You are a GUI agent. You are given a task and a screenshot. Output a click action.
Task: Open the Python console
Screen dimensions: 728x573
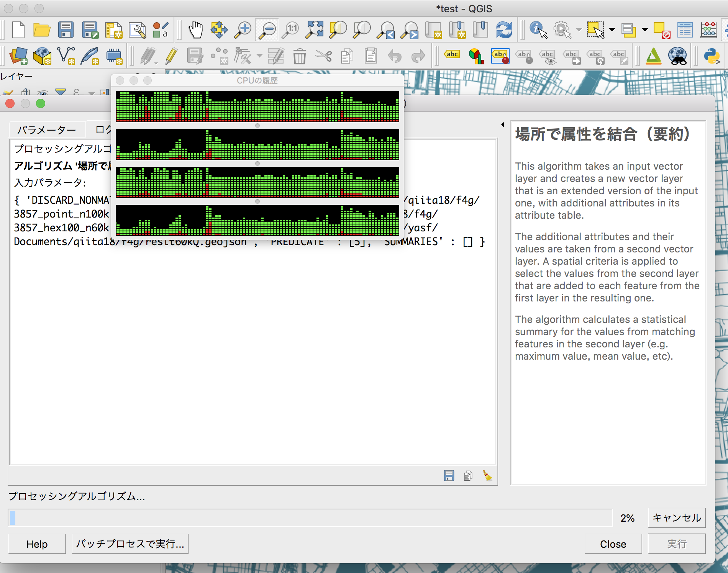[713, 56]
